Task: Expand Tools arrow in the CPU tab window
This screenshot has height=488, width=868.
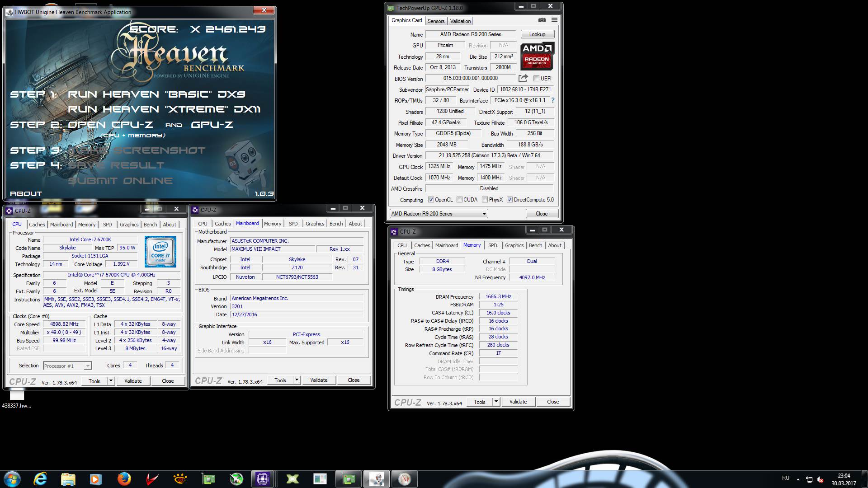Action: tap(111, 381)
